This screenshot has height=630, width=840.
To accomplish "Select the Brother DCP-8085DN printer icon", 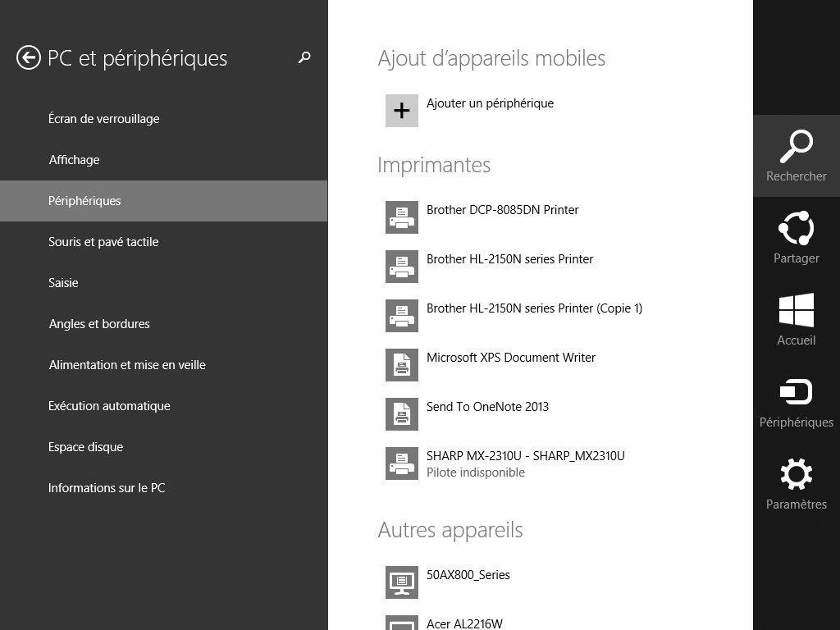I will click(402, 217).
